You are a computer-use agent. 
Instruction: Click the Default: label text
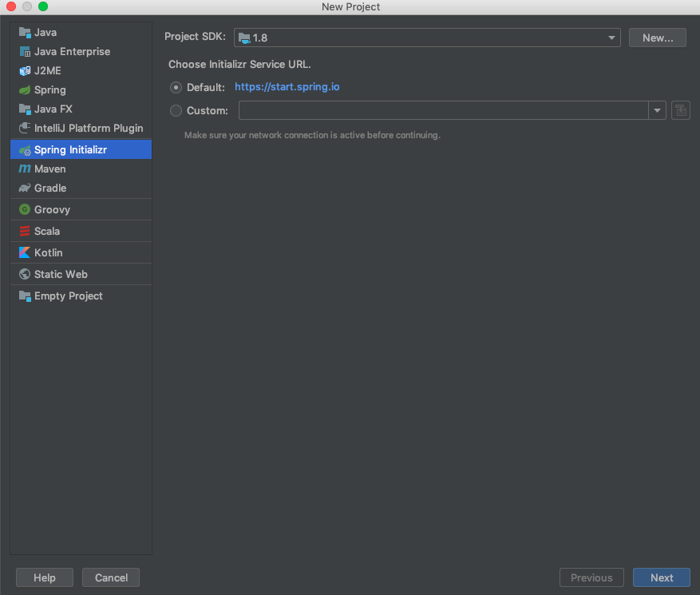pyautogui.click(x=206, y=88)
